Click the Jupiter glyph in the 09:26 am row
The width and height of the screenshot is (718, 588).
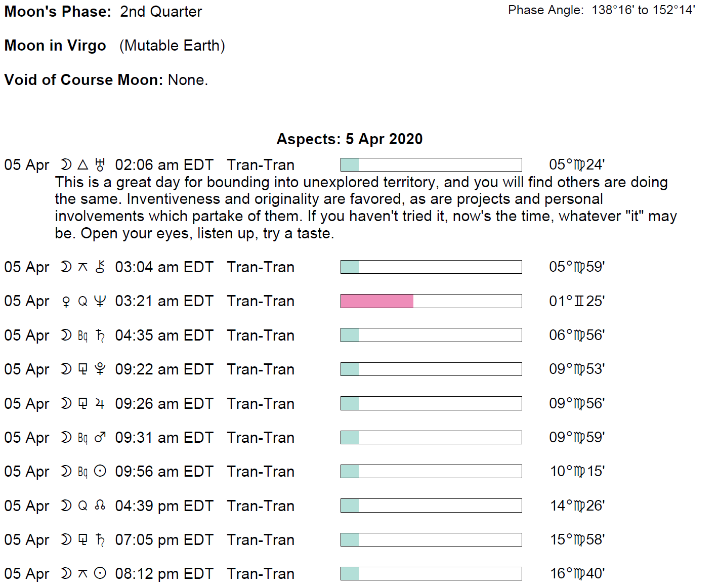[x=100, y=404]
